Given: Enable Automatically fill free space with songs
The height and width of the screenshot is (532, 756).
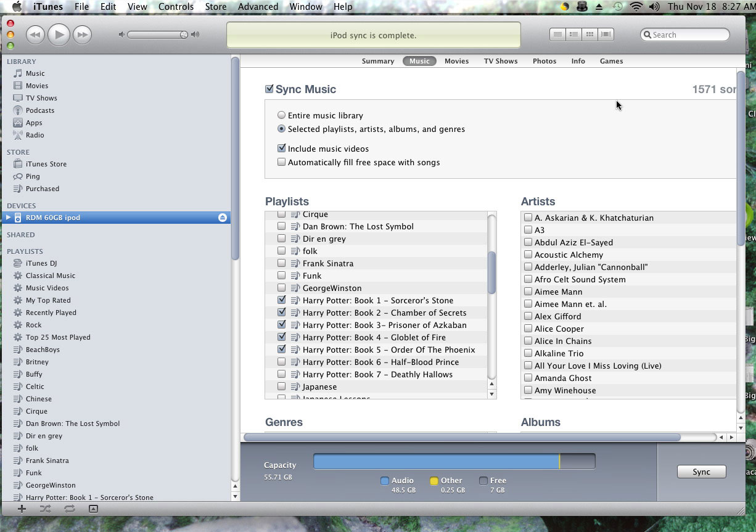Looking at the screenshot, I should click(x=281, y=162).
